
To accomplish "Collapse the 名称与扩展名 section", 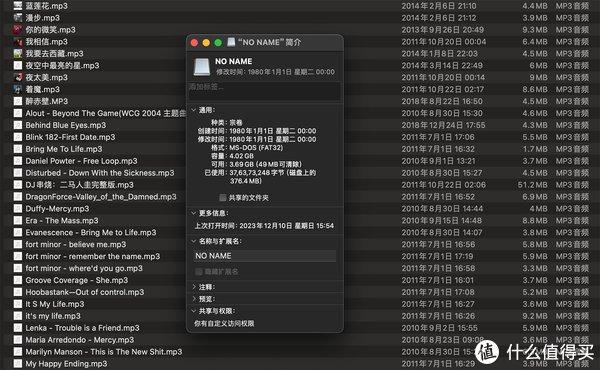I will 194,241.
